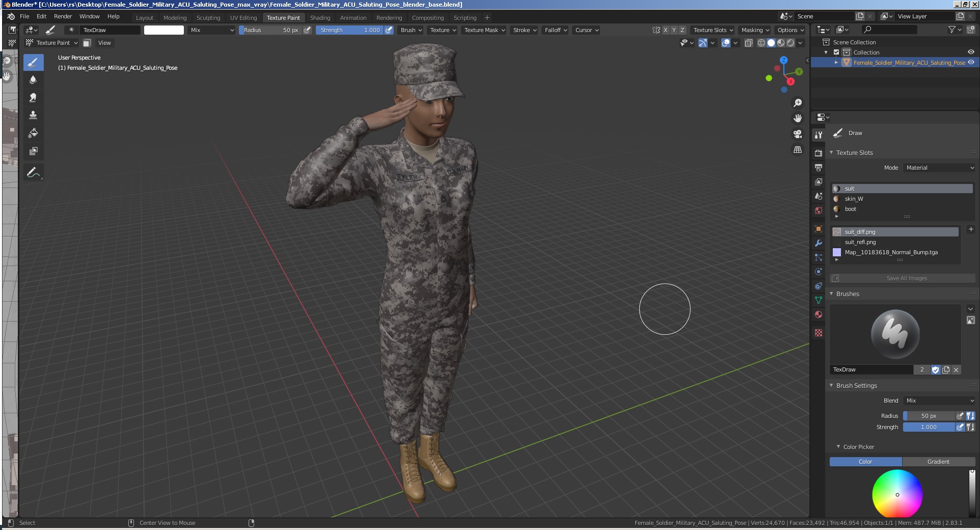Click the Blender logo menu
This screenshot has width=980, height=530.
11,16
